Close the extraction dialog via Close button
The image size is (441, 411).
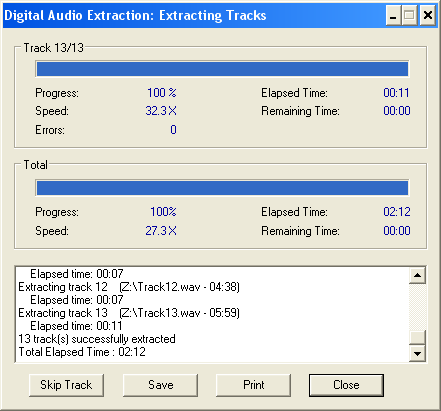pyautogui.click(x=346, y=385)
